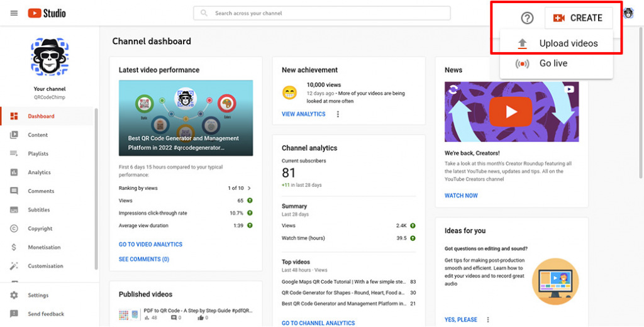
Task: Click the Comments sidebar icon
Action: coord(14,191)
